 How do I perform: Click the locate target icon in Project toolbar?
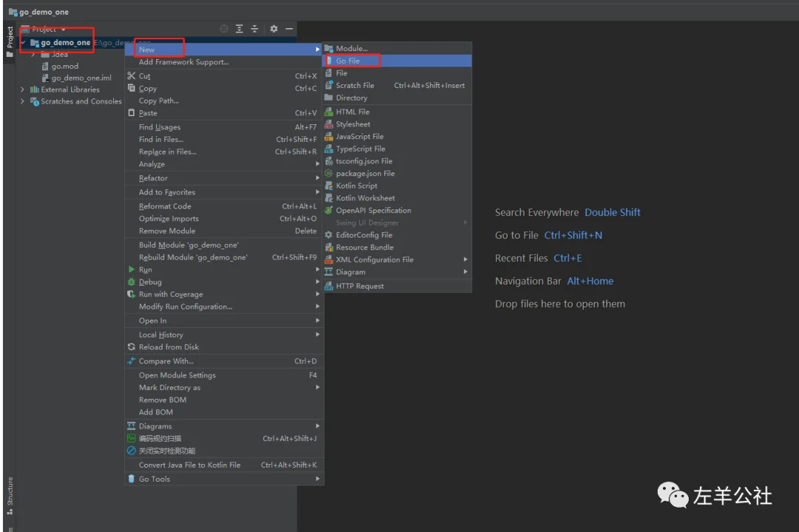[x=223, y=29]
